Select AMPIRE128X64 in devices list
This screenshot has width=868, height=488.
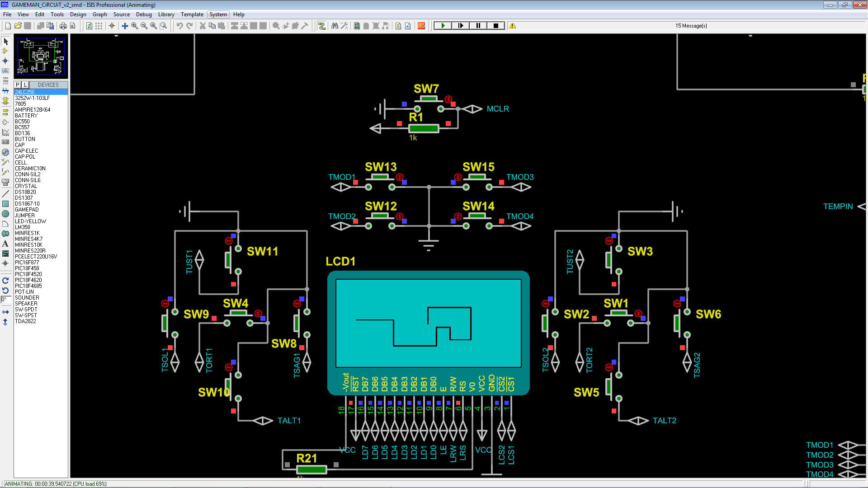tap(41, 110)
